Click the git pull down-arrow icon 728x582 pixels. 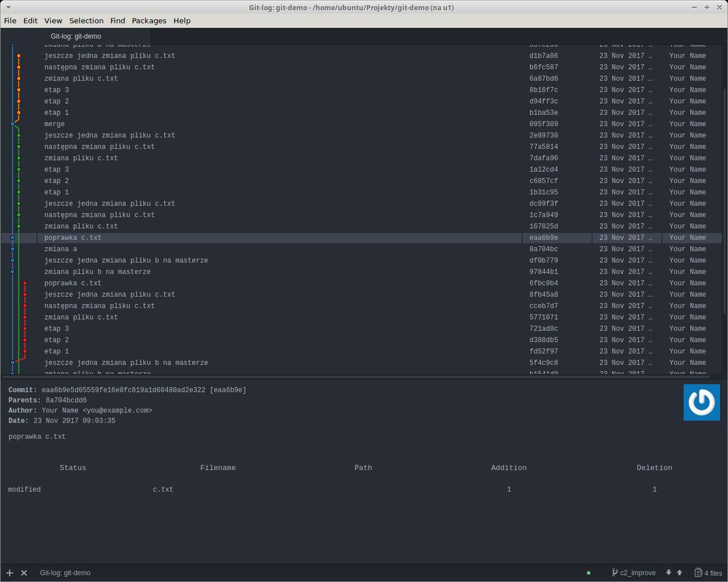tap(668, 573)
